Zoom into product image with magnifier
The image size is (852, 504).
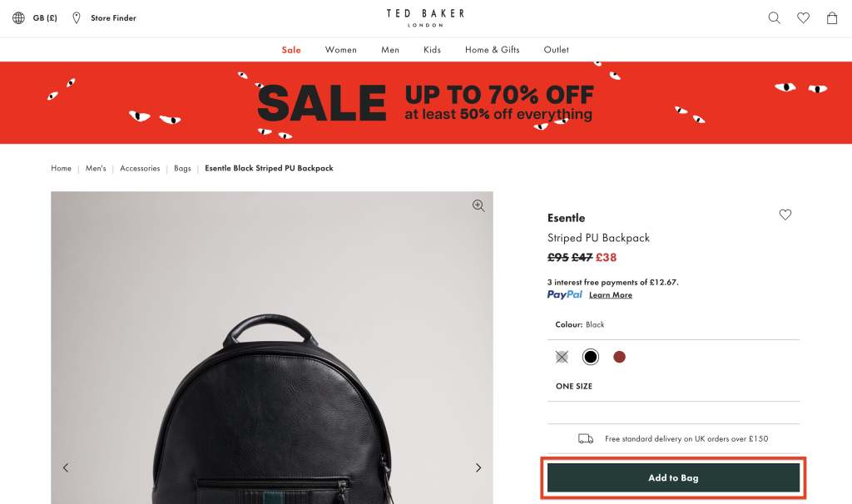(478, 205)
